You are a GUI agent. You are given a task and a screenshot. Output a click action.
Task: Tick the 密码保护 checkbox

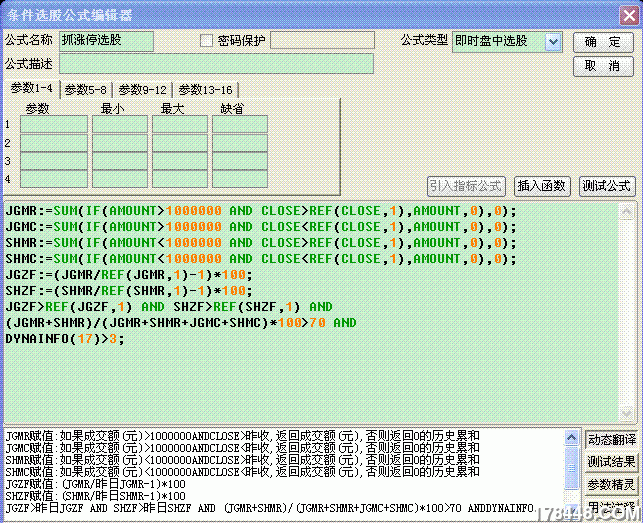point(206,41)
